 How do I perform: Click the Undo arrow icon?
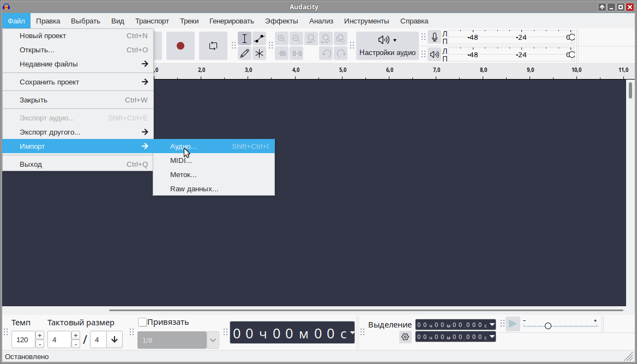point(326,53)
